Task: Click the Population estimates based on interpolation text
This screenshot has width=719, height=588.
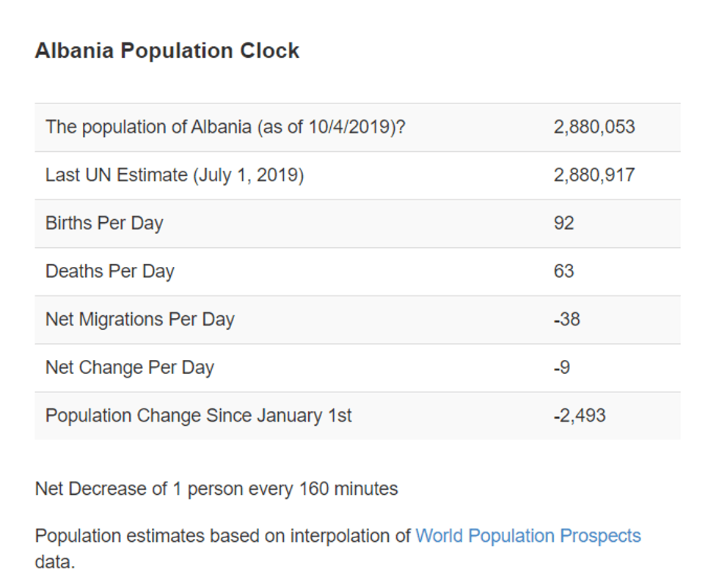Action: [222, 536]
